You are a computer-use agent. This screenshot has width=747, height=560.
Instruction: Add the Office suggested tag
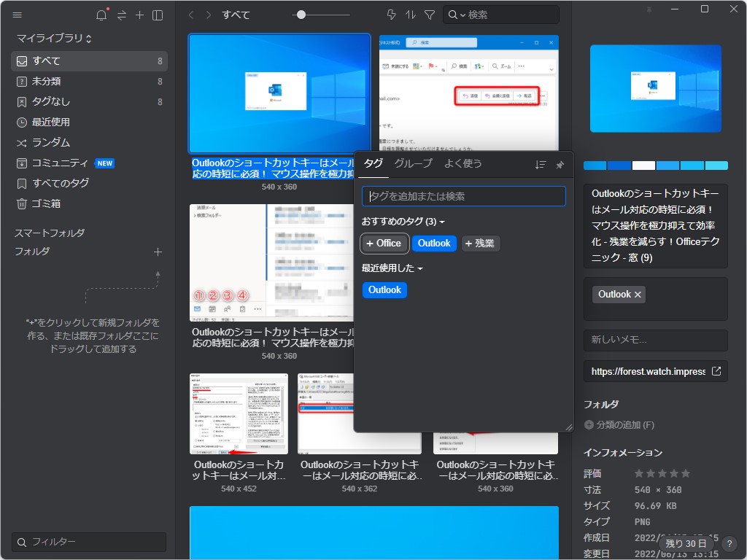coord(384,243)
